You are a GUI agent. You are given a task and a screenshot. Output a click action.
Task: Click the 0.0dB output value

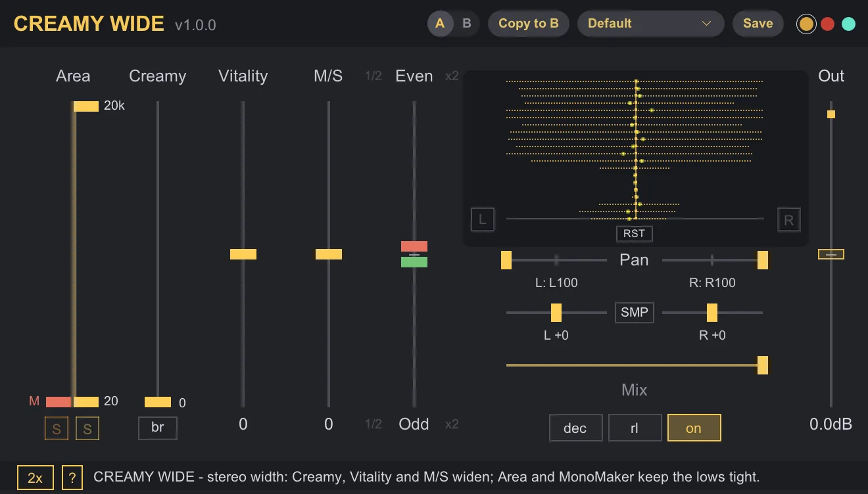click(831, 424)
